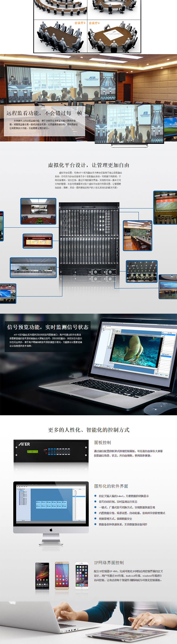Image resolution: width=177 pixels, height=644 pixels.
Task: Click the IP网络界面控制 heading
Action: 109,562
